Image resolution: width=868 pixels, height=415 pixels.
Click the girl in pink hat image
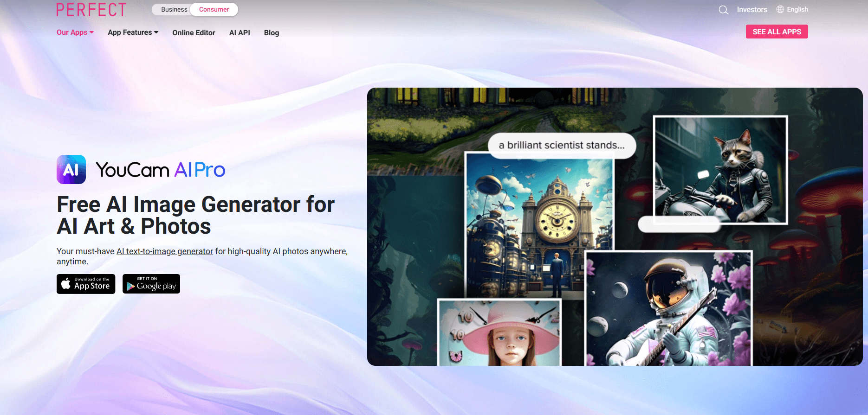(500, 332)
